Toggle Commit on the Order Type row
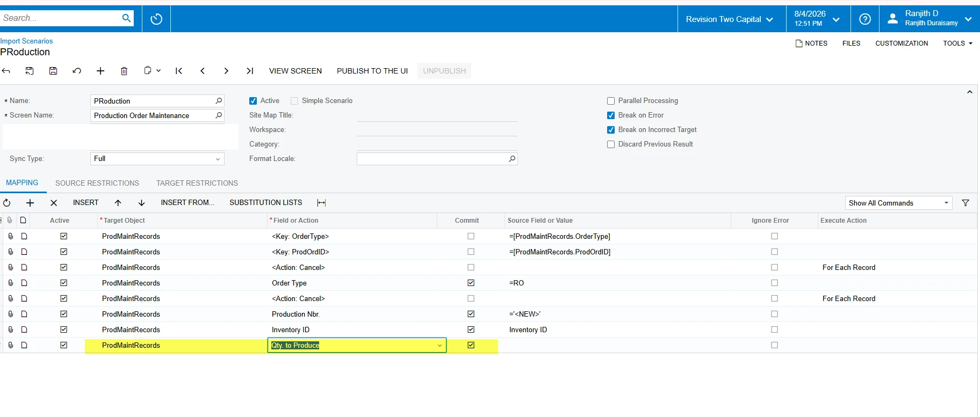980x417 pixels. point(471,283)
